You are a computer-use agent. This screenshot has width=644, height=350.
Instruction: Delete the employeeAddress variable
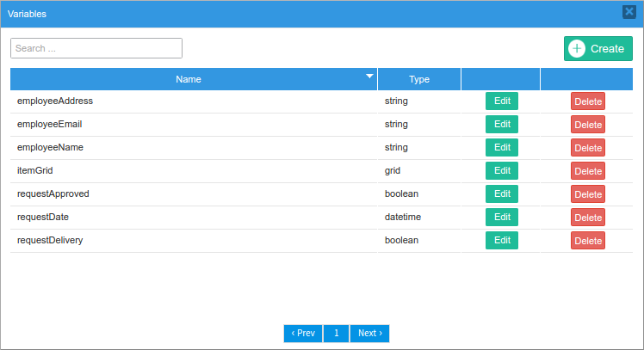coord(587,101)
